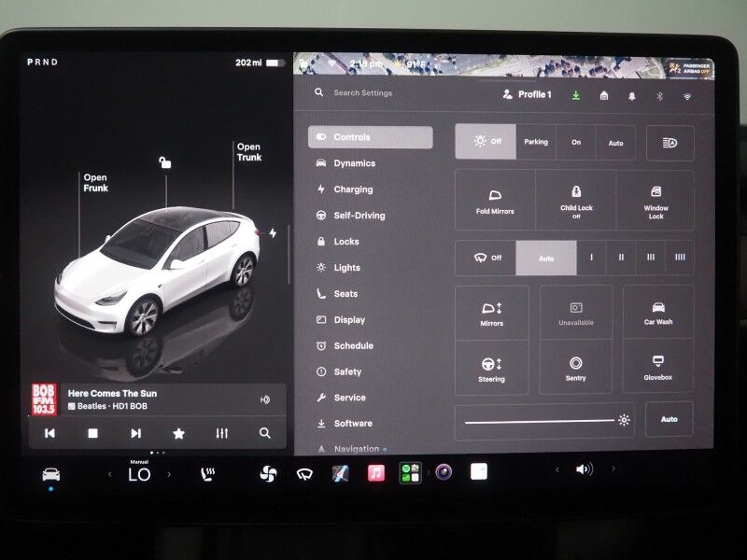Open the navigation arrow app in dock
The image size is (747, 560).
click(340, 473)
